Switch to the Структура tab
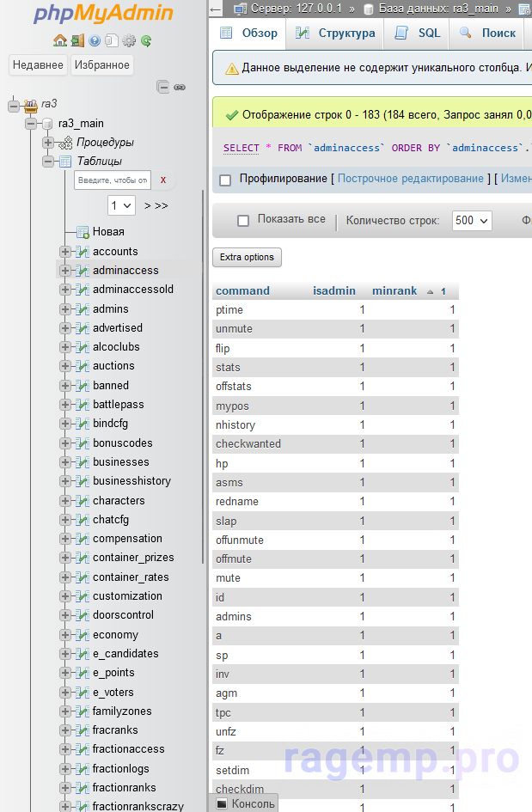 click(335, 34)
